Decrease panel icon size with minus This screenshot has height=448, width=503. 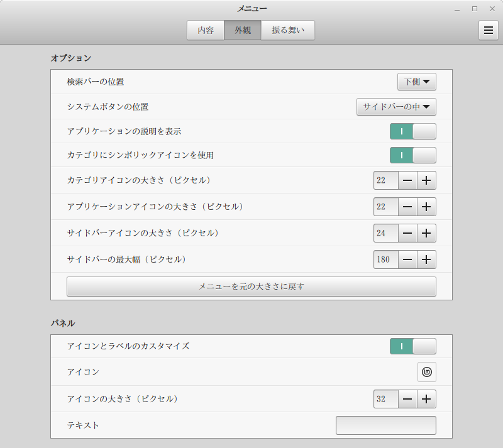coord(407,398)
